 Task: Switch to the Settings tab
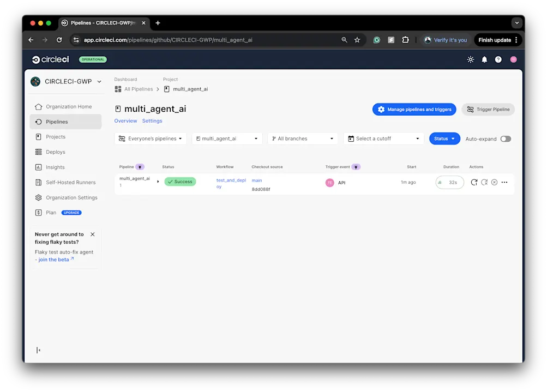(x=152, y=120)
